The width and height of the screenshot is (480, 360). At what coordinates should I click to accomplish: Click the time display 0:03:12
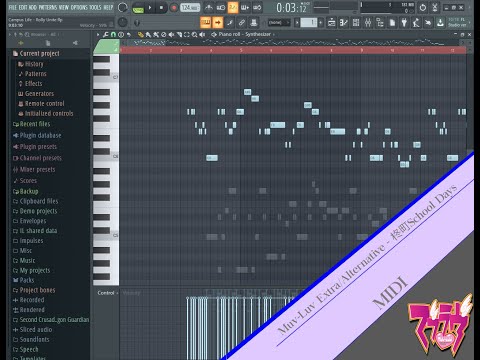(x=291, y=7)
